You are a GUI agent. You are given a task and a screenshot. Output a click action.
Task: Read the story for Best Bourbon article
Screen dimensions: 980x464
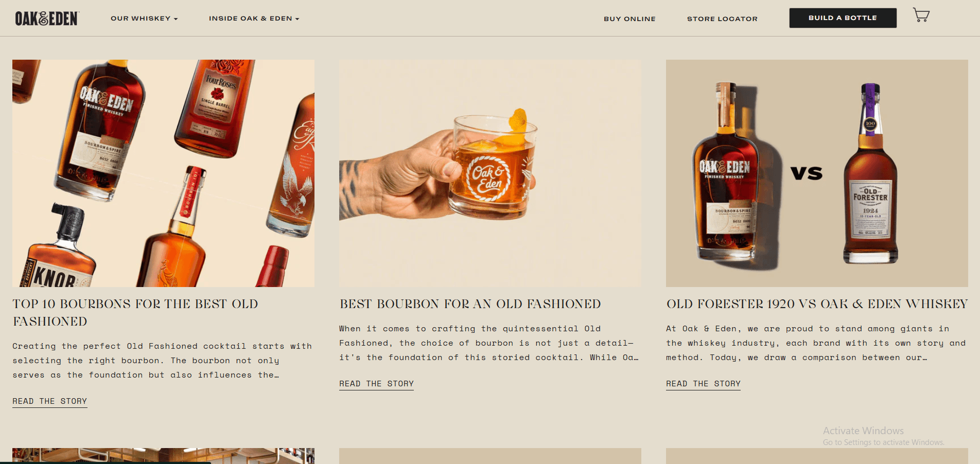(x=376, y=384)
